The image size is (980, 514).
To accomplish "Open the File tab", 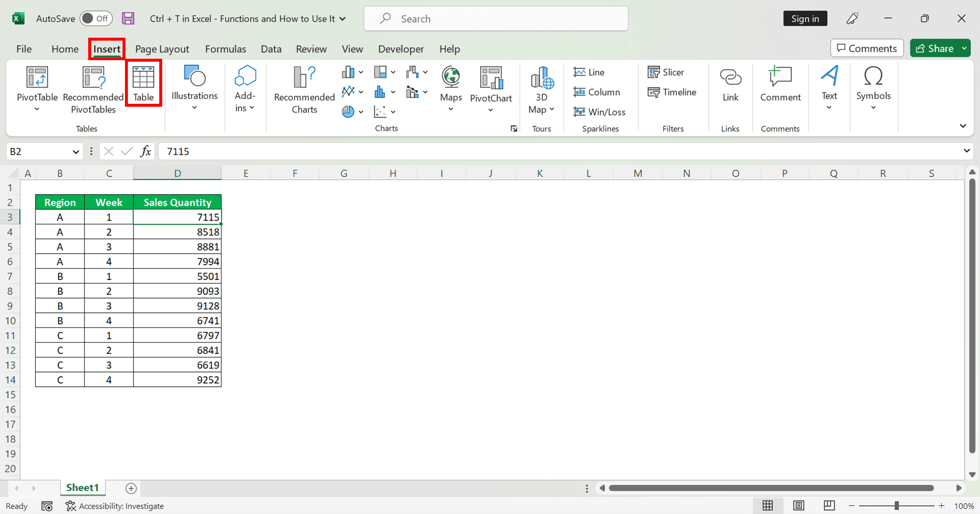I will pos(24,49).
